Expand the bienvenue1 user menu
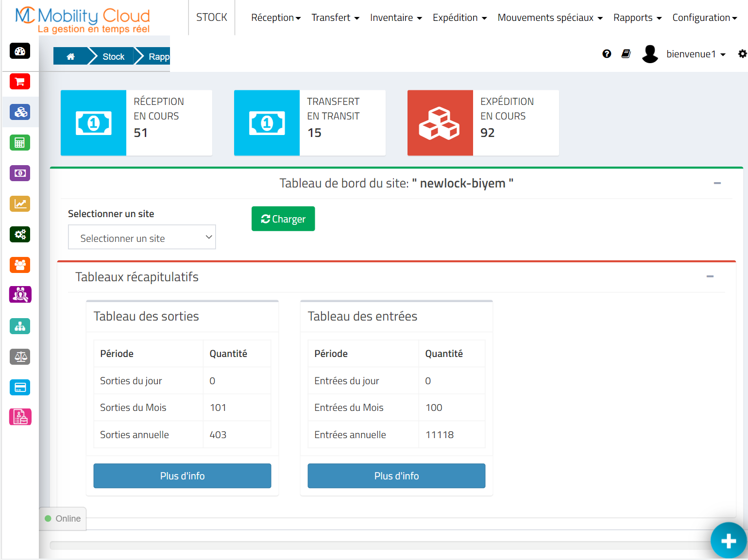Image resolution: width=748 pixels, height=560 pixels. point(695,54)
